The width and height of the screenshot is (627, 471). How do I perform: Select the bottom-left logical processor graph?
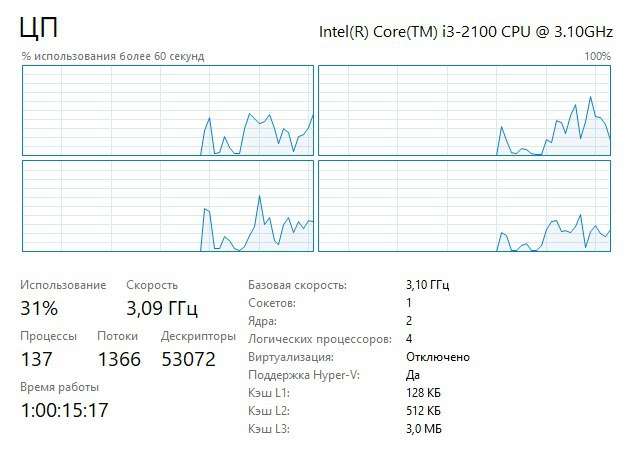[168, 206]
